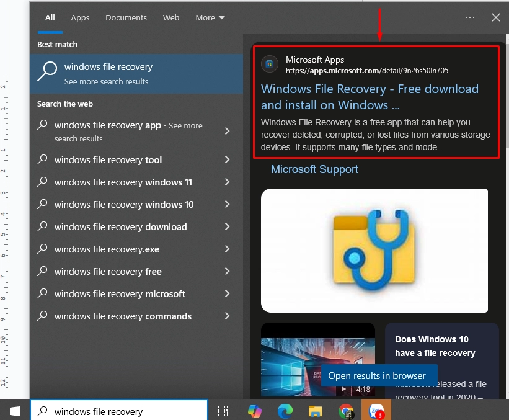
Task: Expand arrow for 'windows file recovery windows 10'
Action: [228, 204]
